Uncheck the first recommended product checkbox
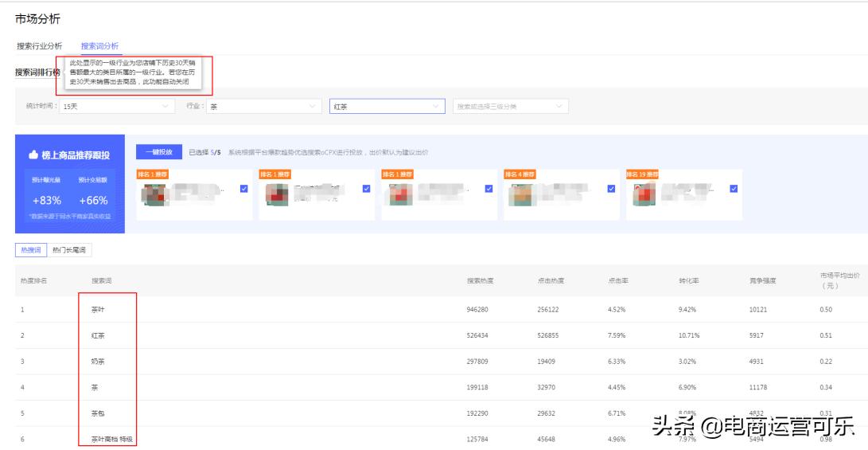868x450 pixels. tap(243, 189)
